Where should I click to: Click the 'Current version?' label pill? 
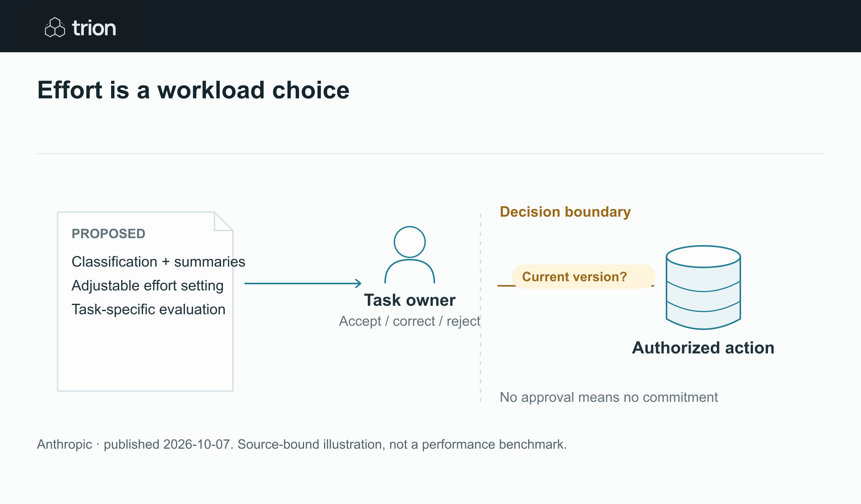point(583,277)
